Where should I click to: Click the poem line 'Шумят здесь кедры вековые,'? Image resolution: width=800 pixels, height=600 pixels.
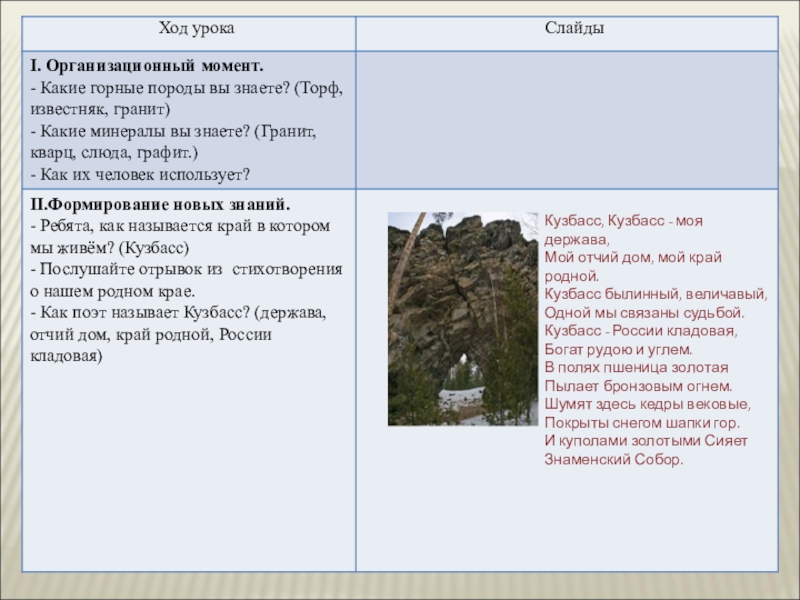647,404
